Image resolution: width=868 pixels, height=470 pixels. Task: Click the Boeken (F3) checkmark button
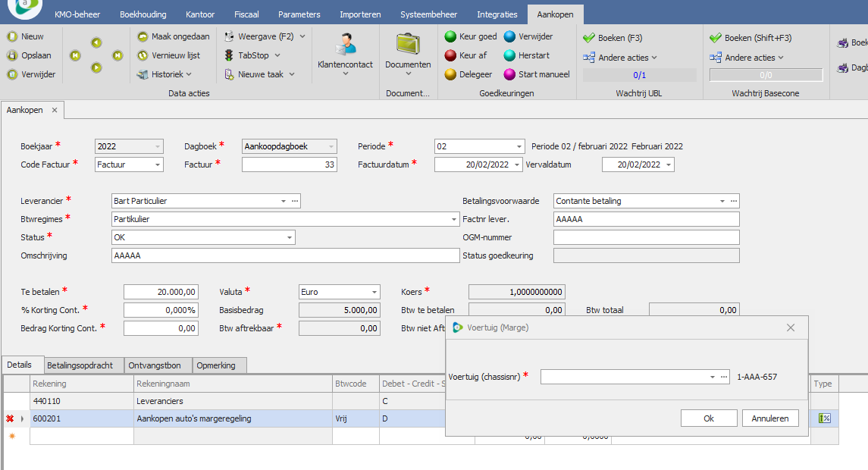coord(613,37)
